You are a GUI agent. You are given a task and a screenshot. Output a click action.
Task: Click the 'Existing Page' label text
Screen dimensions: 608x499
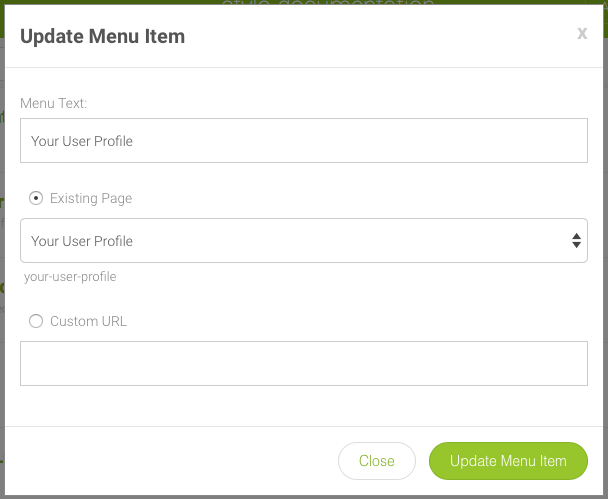point(91,198)
